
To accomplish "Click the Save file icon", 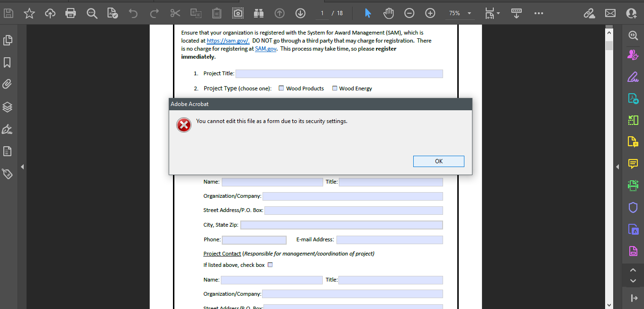I will point(9,13).
